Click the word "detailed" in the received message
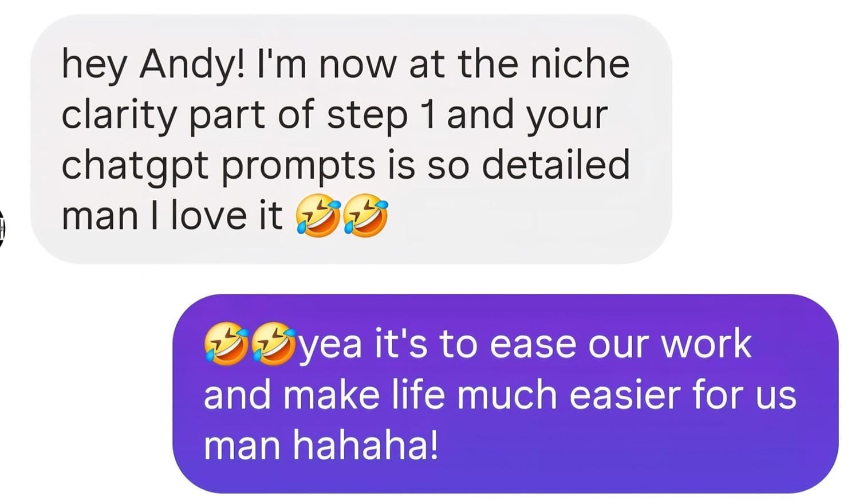 (x=555, y=165)
